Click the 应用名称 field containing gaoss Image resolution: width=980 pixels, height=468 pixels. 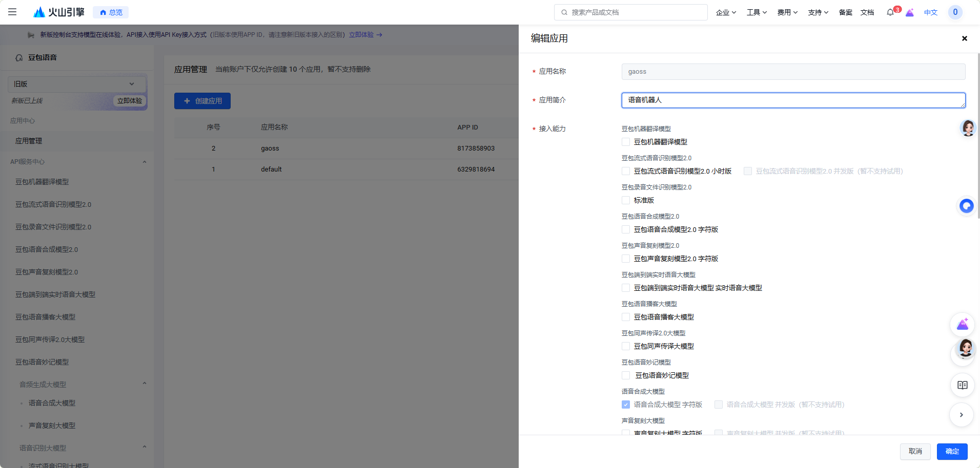point(793,72)
